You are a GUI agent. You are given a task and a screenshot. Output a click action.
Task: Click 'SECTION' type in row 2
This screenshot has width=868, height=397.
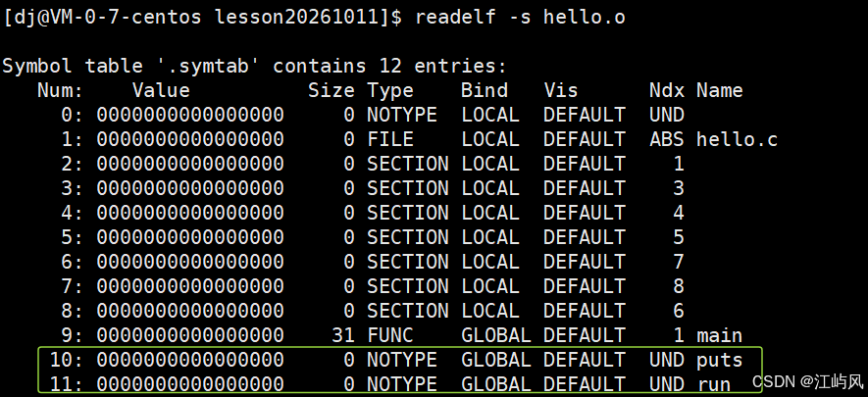408,164
